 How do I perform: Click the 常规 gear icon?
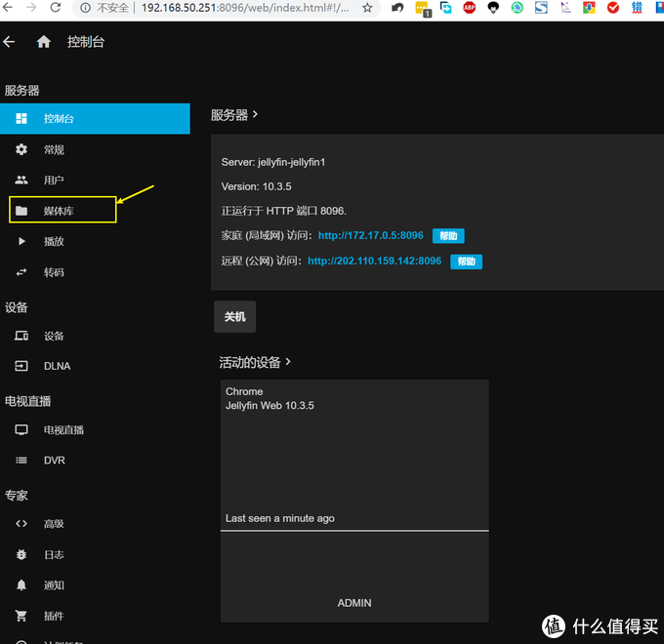(21, 149)
